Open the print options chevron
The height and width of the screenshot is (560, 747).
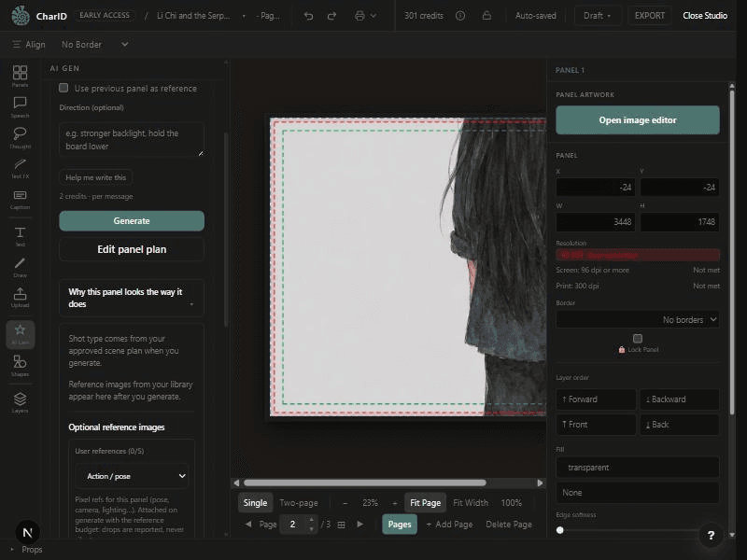coord(373,16)
